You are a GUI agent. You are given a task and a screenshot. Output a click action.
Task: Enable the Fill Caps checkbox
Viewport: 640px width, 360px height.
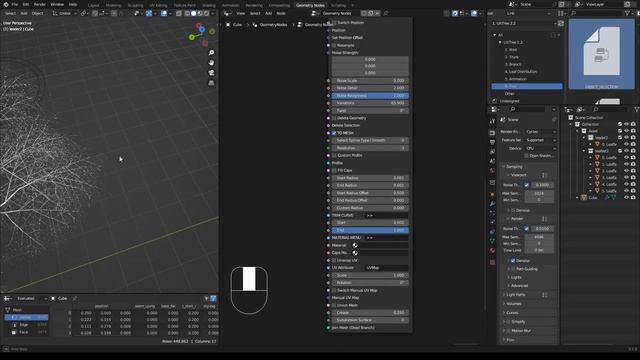click(334, 170)
